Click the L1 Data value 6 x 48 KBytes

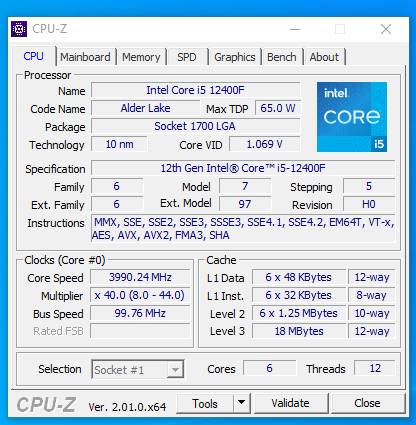(x=299, y=277)
